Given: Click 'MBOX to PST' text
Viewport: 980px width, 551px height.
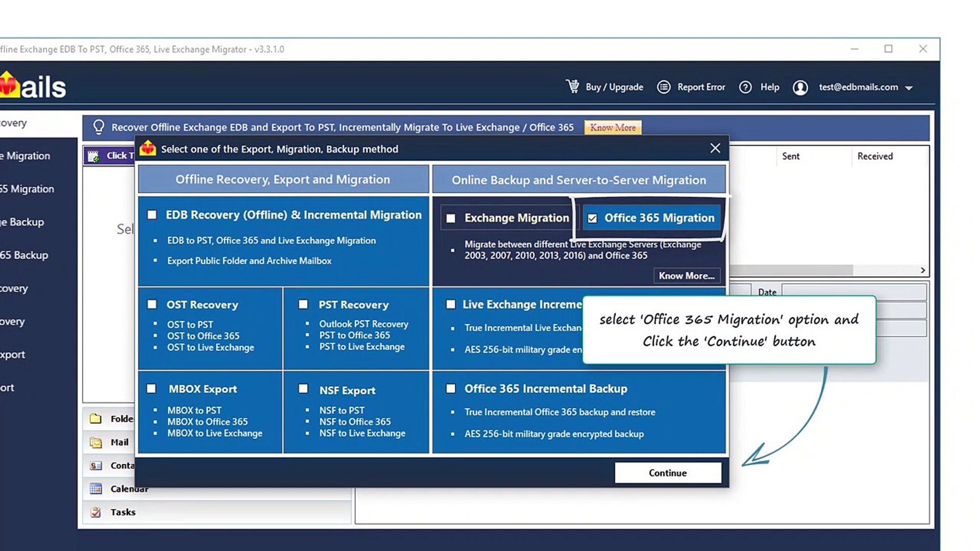Looking at the screenshot, I should point(194,410).
